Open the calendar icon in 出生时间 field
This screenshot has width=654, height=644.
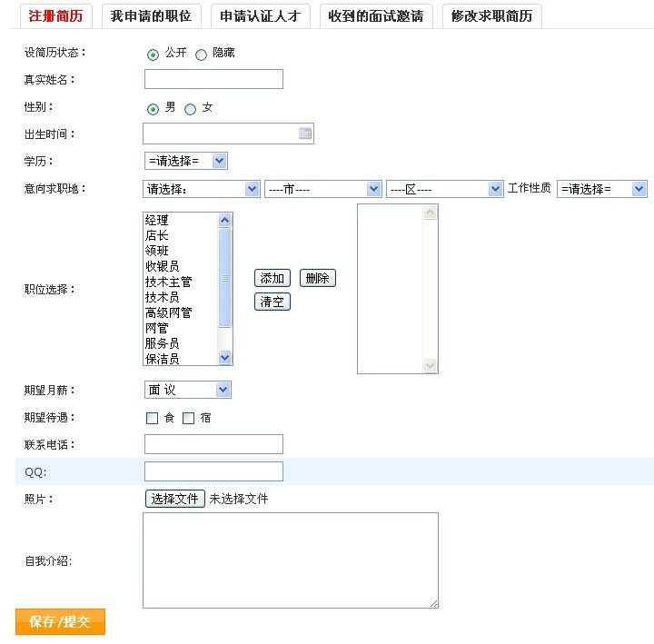point(305,134)
